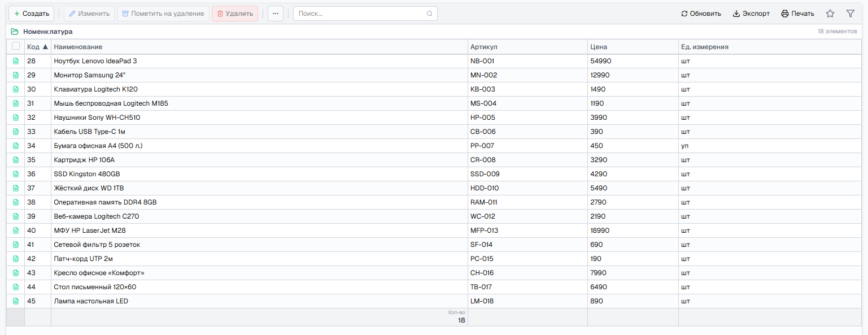Click the row icon for Клавиатура Logitech K120
868x335 pixels.
tap(16, 89)
